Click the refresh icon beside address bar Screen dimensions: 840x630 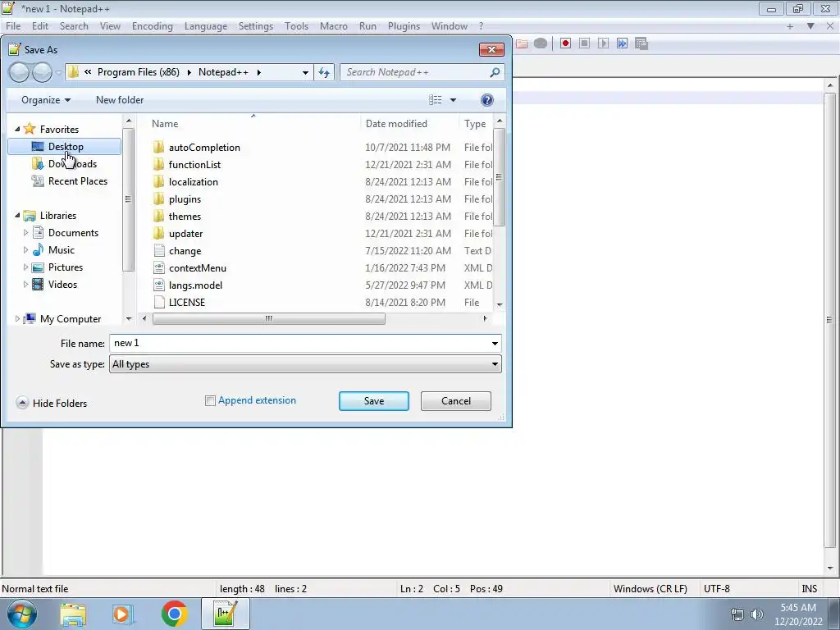pos(324,72)
